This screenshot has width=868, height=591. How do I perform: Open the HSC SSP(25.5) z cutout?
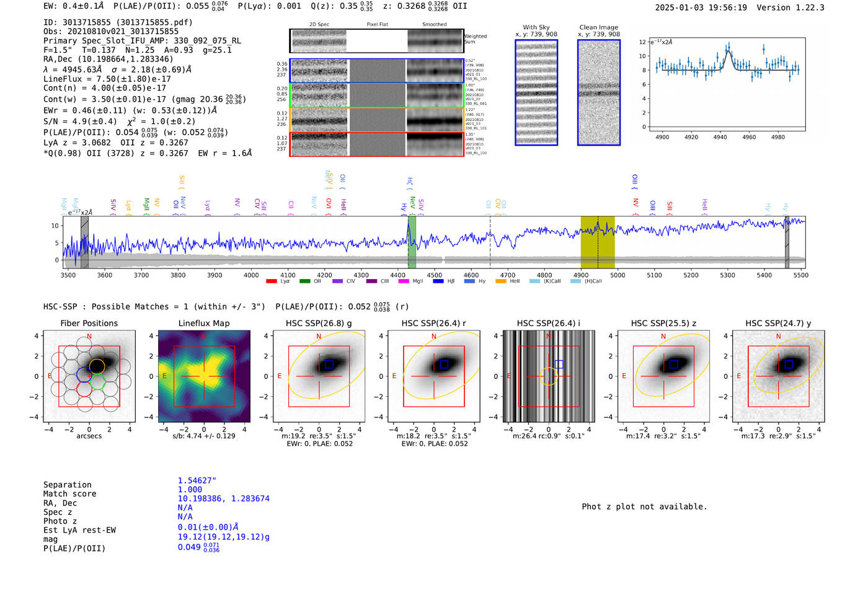pos(663,376)
